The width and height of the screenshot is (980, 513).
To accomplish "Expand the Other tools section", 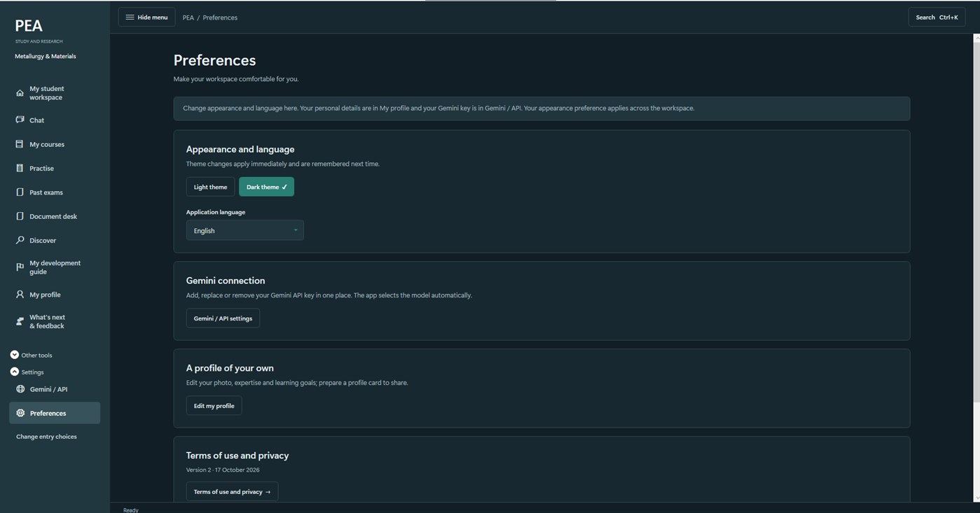I will click(x=31, y=355).
